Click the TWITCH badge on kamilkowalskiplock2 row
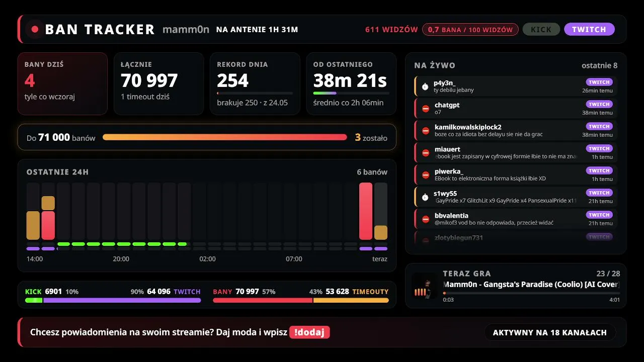The image size is (644, 362). [599, 126]
